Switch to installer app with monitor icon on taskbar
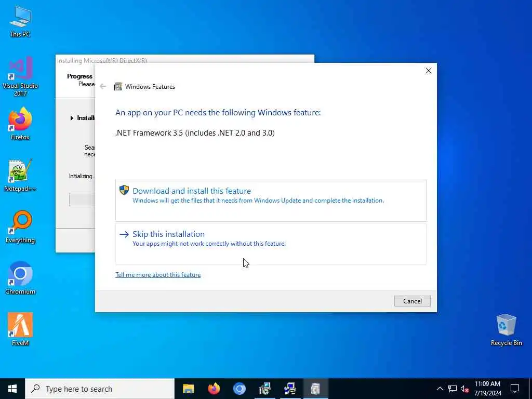This screenshot has width=532, height=399. point(264,389)
